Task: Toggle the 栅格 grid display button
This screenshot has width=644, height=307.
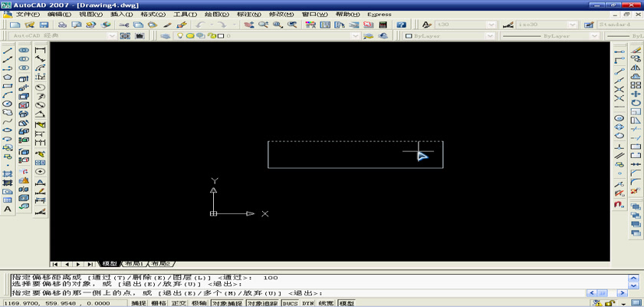Action: [158, 303]
